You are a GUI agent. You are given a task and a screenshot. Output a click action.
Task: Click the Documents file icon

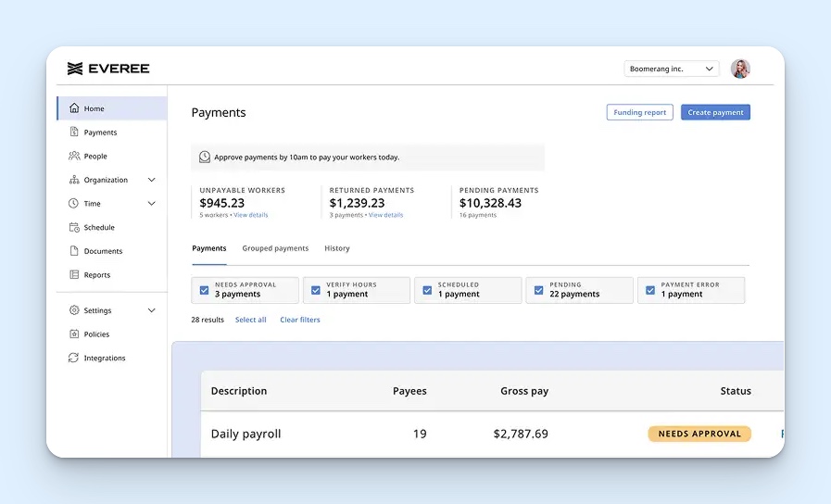(74, 251)
